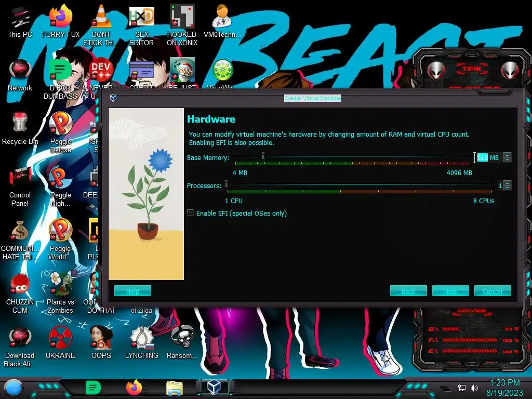Click the network tray icon
Screen dimensions: 532x399
point(462,388)
